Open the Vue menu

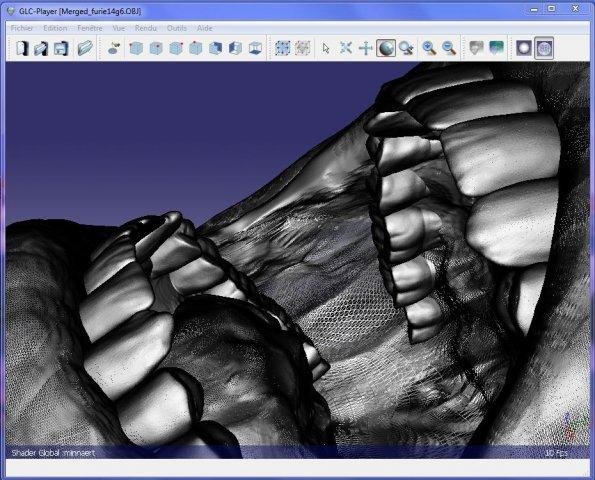(x=119, y=28)
